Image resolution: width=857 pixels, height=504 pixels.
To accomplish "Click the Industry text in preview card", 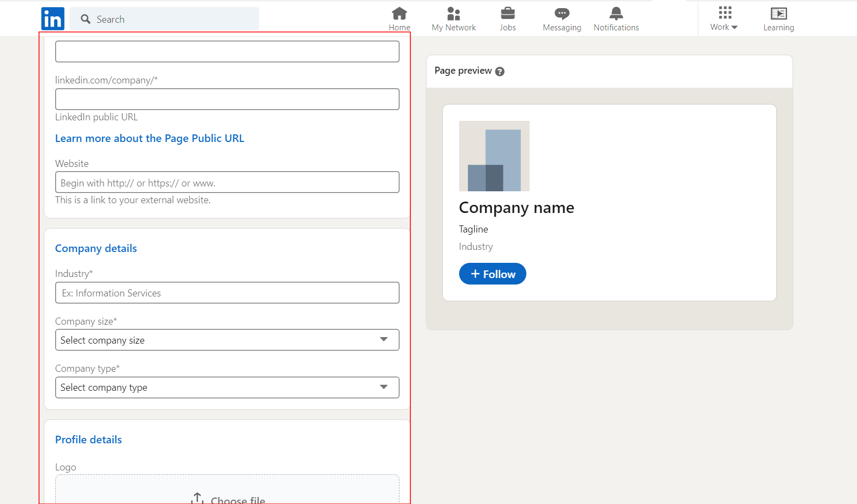I will (x=476, y=247).
